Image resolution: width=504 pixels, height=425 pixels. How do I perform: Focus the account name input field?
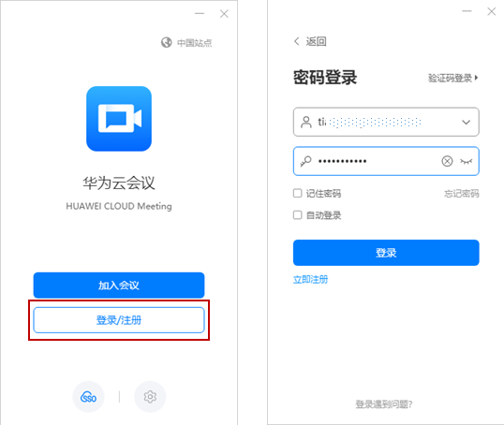(386, 122)
